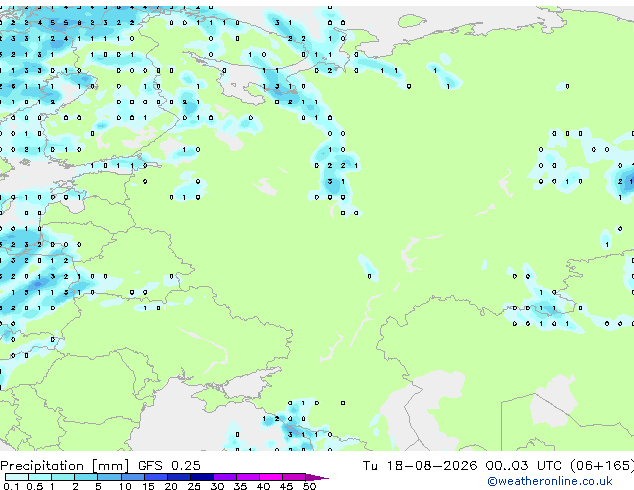The image size is (634, 490).
Task: Click the 'Precipitation [mm]' title text
Action: tap(65, 466)
